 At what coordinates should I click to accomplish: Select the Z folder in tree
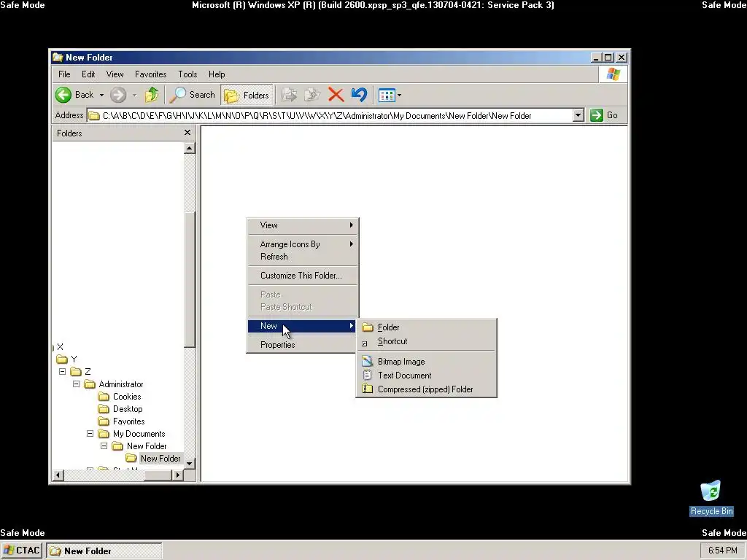[88, 371]
